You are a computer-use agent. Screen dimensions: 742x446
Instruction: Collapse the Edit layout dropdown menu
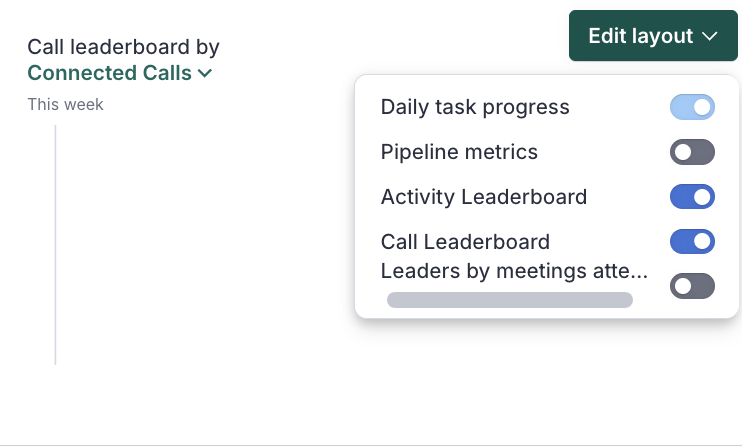653,36
